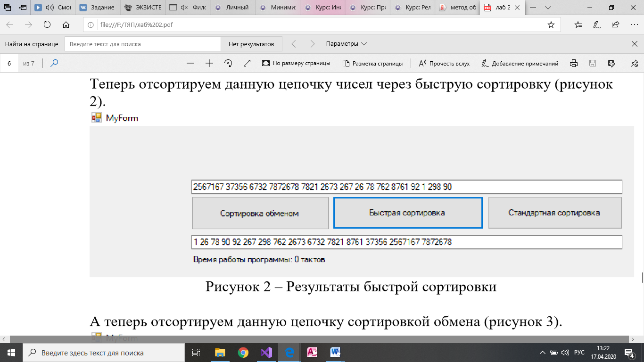Click По размеру страницы button
The image size is (644, 362).
pyautogui.click(x=296, y=63)
